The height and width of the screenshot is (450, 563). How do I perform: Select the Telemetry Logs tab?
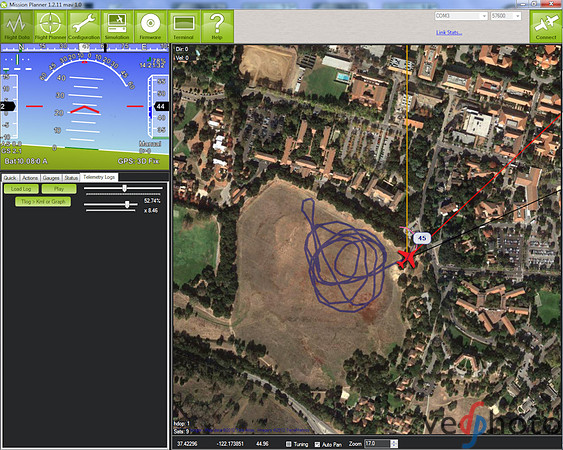(99, 177)
